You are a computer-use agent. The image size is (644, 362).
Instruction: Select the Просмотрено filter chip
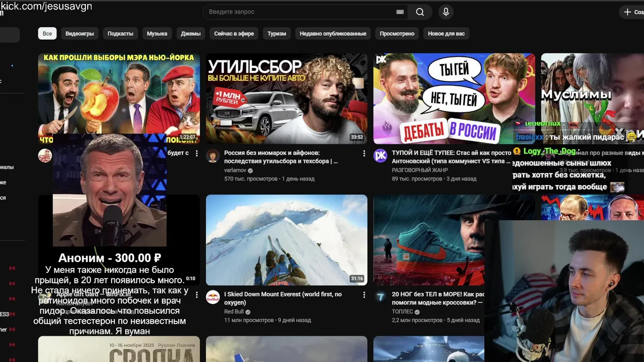coord(397,34)
